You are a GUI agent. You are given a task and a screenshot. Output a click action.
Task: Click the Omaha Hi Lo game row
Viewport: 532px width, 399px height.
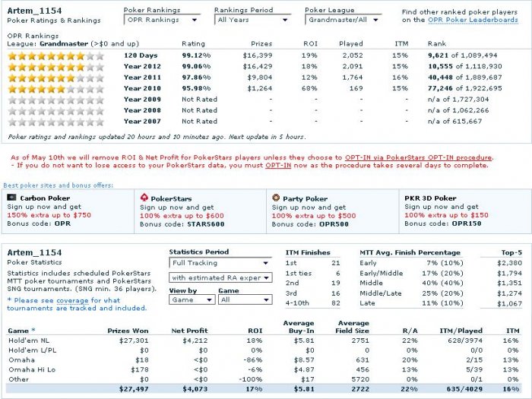click(263, 369)
